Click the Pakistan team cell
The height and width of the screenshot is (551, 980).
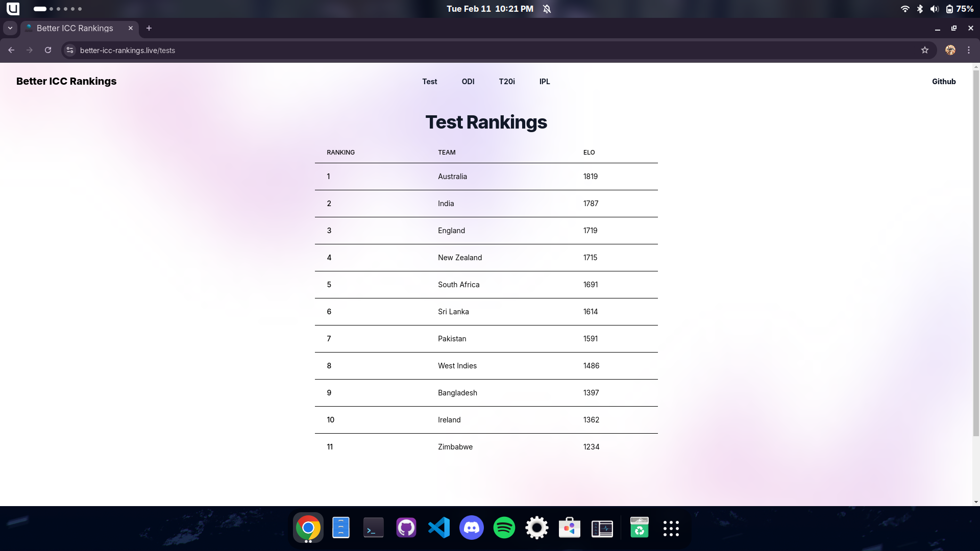coord(452,339)
